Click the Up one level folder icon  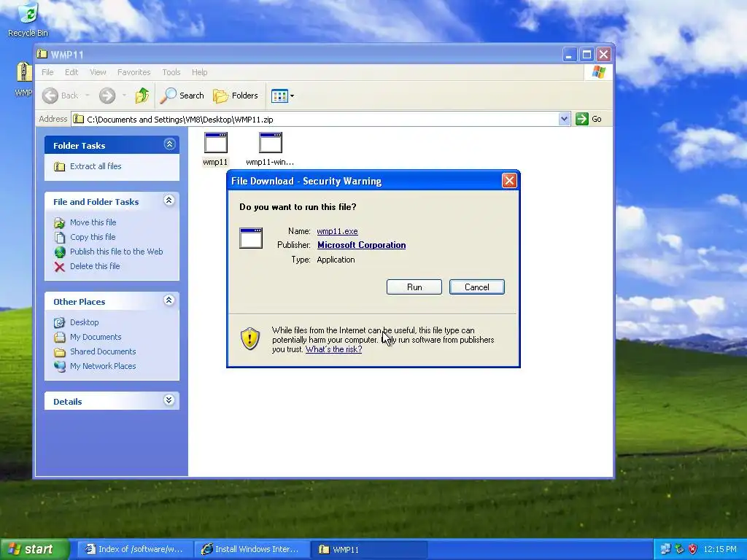142,96
